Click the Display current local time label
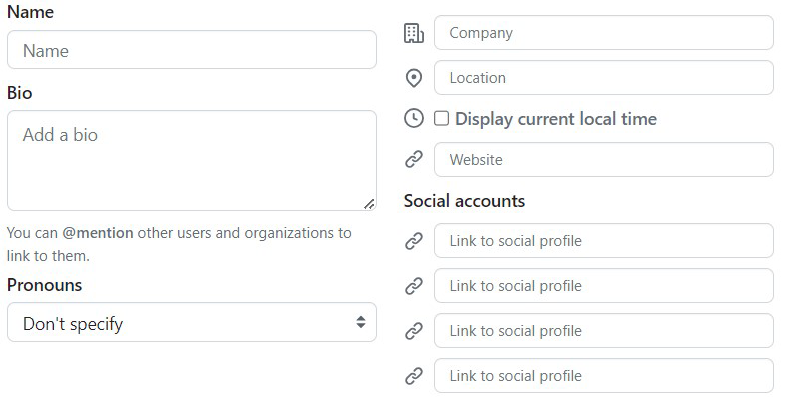 (555, 119)
